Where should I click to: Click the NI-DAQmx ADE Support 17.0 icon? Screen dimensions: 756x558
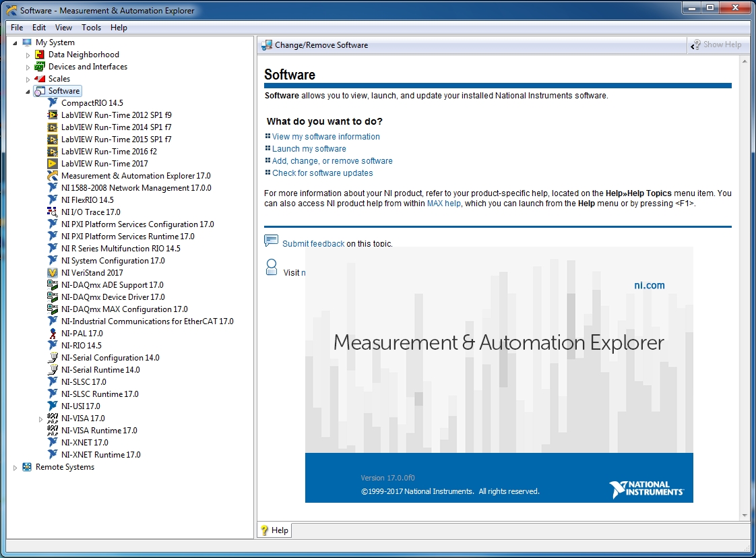coord(53,284)
